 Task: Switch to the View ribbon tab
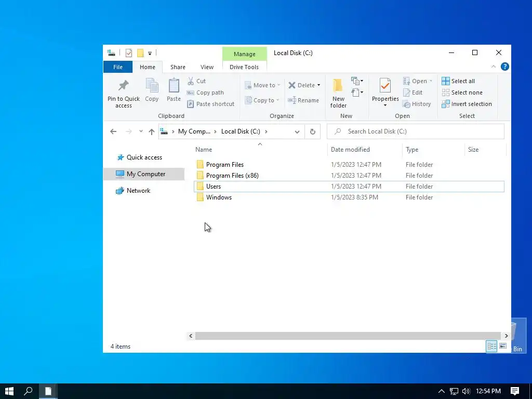pos(207,67)
